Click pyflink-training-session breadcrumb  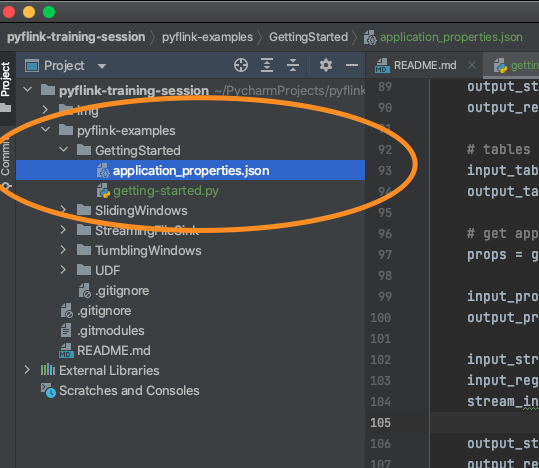pos(76,37)
